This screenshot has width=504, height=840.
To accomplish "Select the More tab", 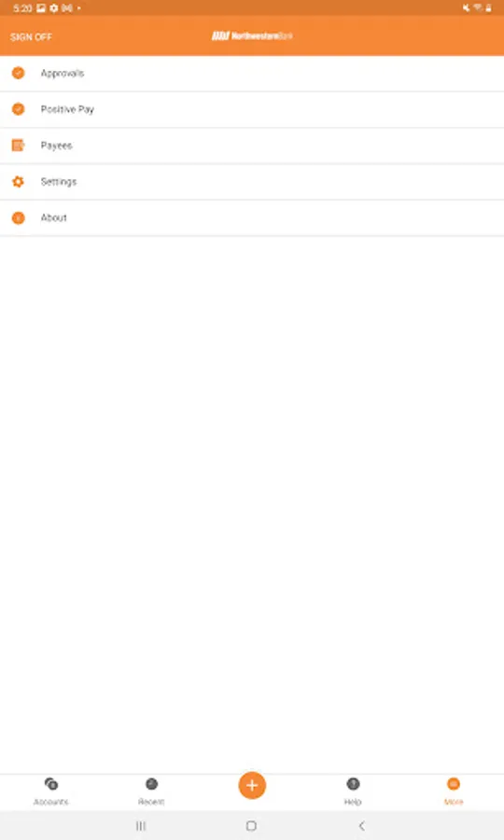I will point(453,791).
